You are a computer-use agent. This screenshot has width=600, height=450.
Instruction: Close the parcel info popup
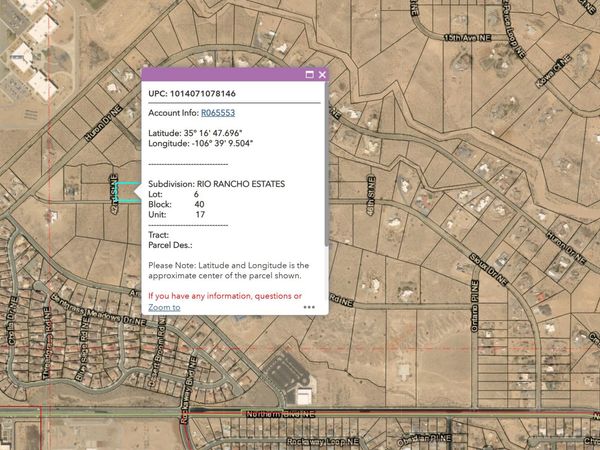(x=322, y=74)
